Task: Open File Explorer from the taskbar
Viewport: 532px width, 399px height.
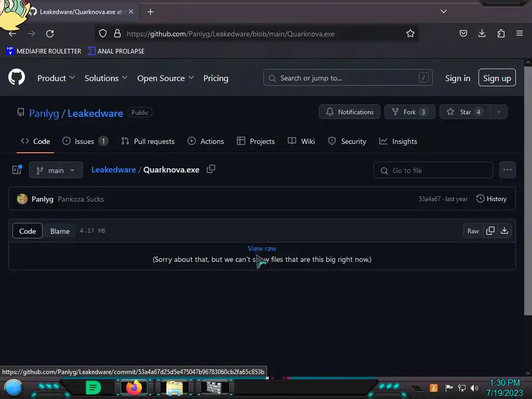Action: pyautogui.click(x=175, y=388)
